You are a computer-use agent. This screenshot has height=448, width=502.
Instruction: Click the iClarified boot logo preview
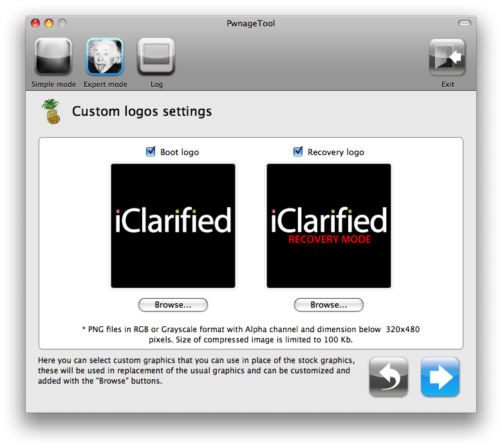tap(173, 226)
